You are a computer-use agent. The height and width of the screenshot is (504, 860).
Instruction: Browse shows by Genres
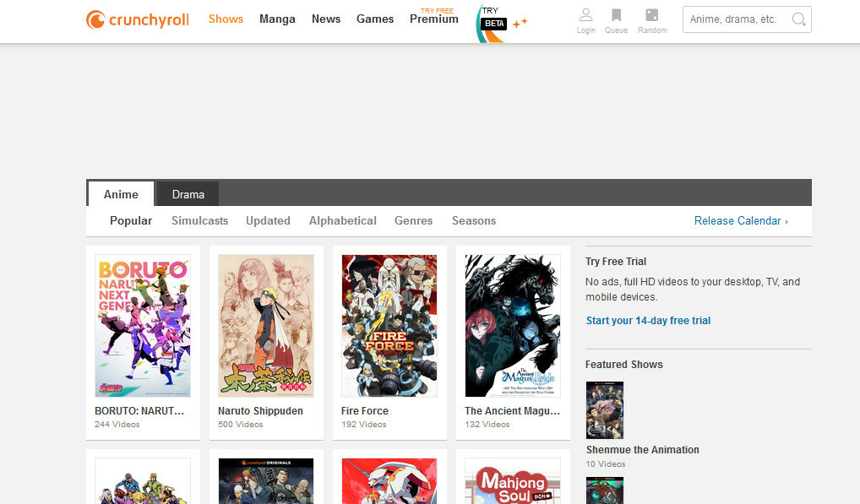(413, 220)
